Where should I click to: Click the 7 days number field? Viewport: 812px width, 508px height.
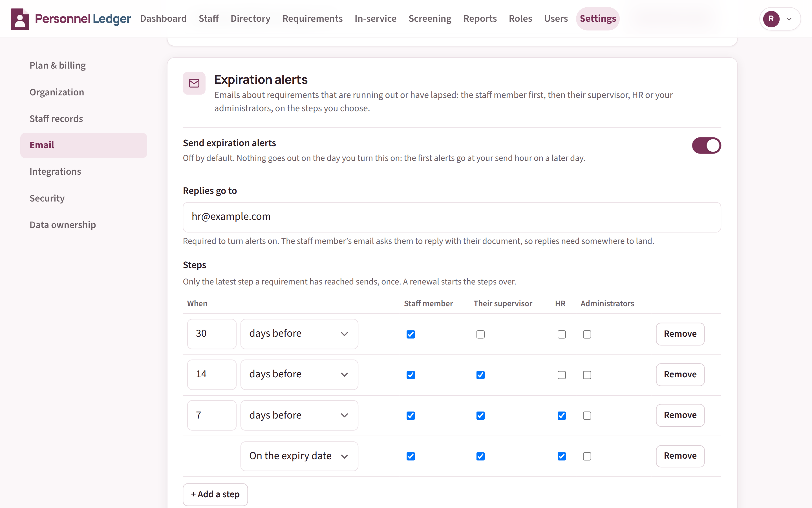[x=212, y=415]
